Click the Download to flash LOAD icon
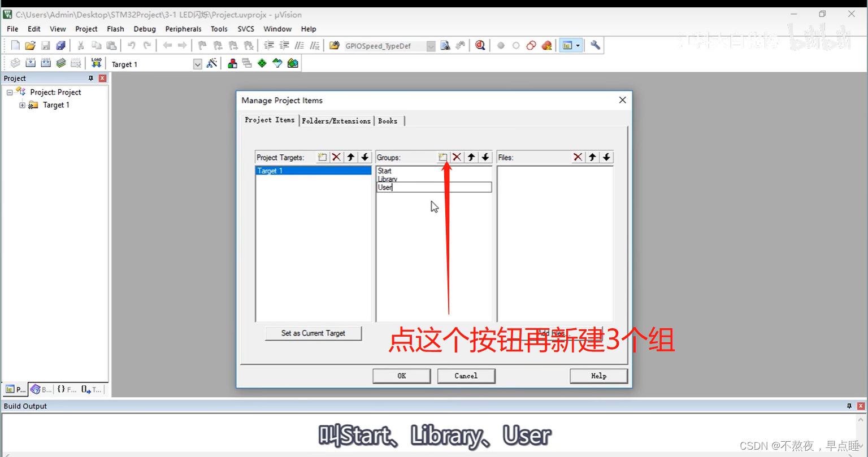This screenshot has height=457, width=868. pos(96,63)
